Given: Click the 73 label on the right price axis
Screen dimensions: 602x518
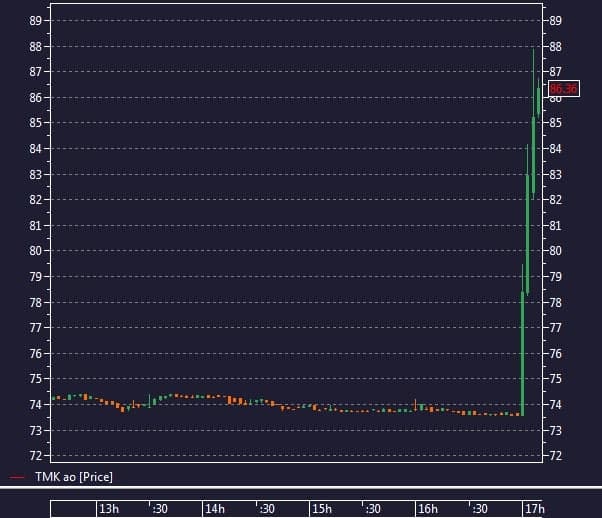Looking at the screenshot, I should [x=555, y=430].
